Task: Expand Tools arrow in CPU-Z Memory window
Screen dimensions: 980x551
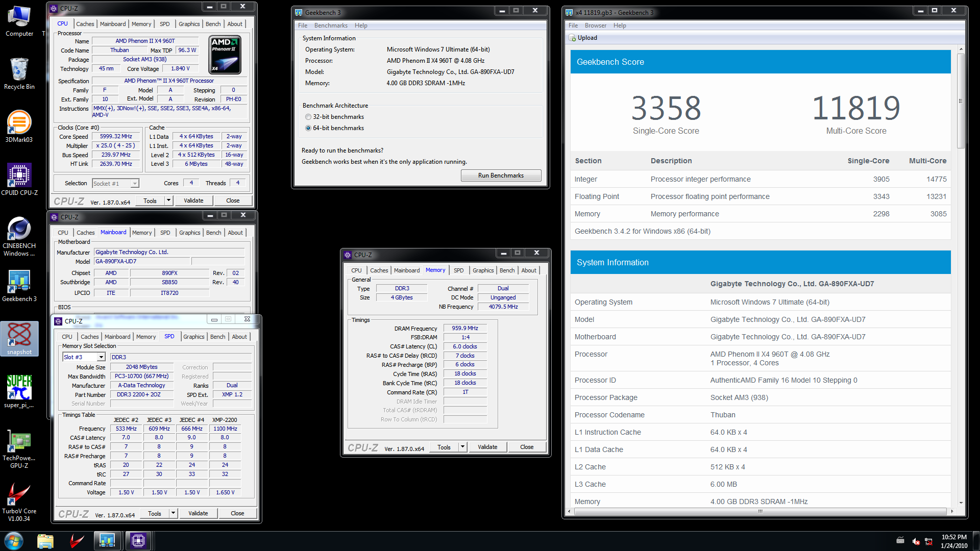Action: tap(462, 447)
